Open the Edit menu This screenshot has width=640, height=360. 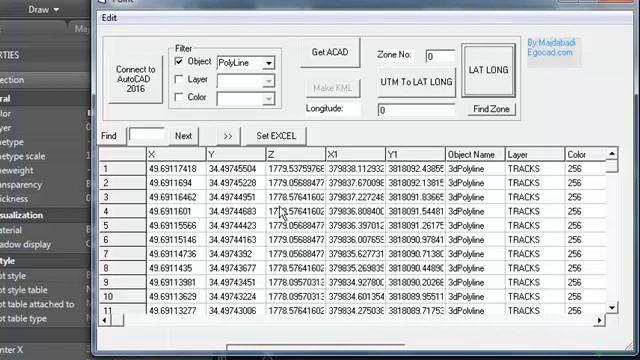pyautogui.click(x=109, y=18)
